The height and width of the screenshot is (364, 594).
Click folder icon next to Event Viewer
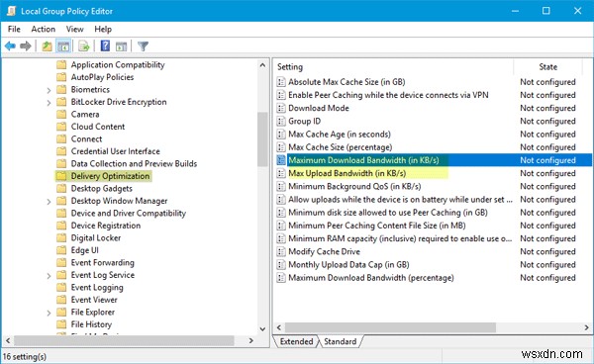(x=61, y=300)
